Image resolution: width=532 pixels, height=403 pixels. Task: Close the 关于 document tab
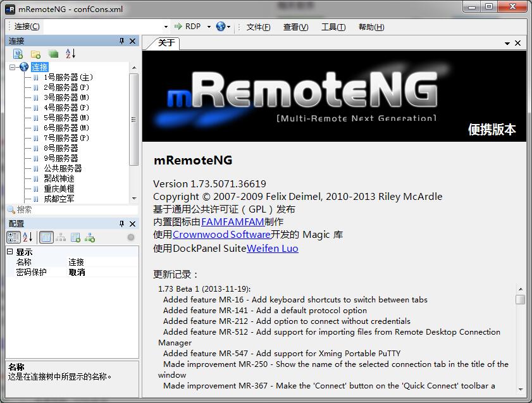click(x=517, y=43)
